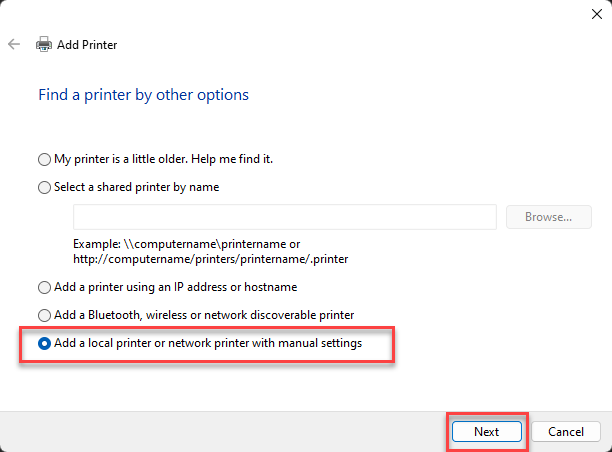Click the Browse... button
612x452 pixels.
pyautogui.click(x=549, y=217)
